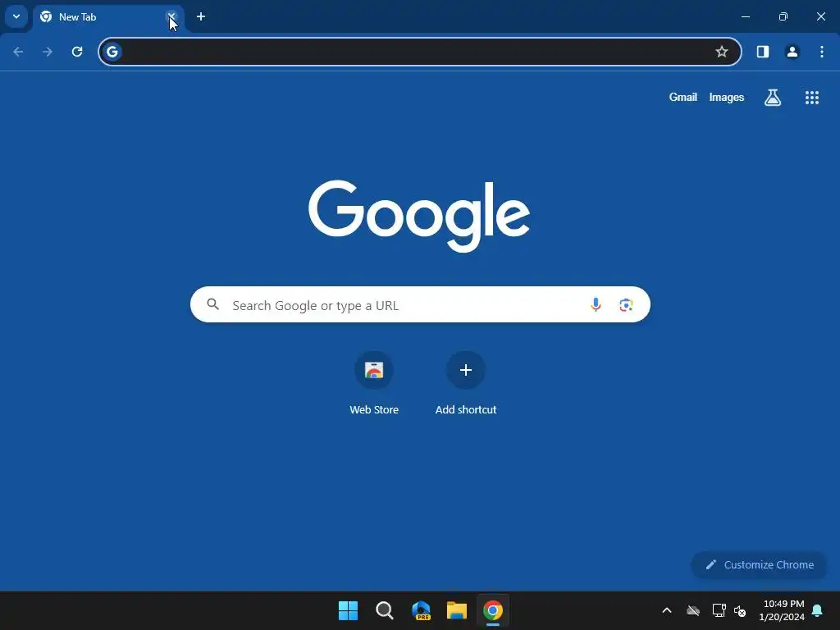Open a new tab with plus button

[x=201, y=16]
